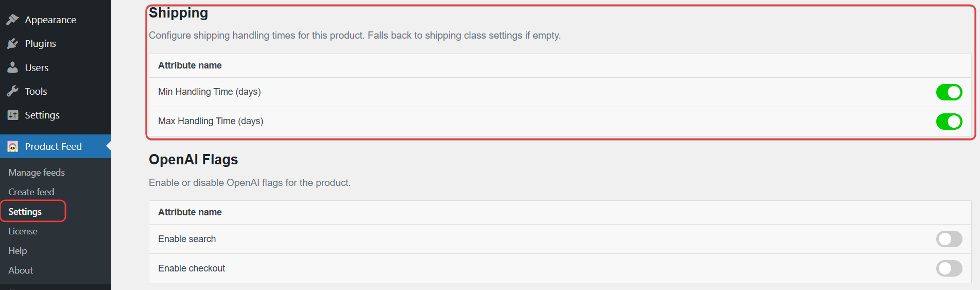Click the WordPress Settings sliders icon
The width and height of the screenshot is (980, 290).
13,115
